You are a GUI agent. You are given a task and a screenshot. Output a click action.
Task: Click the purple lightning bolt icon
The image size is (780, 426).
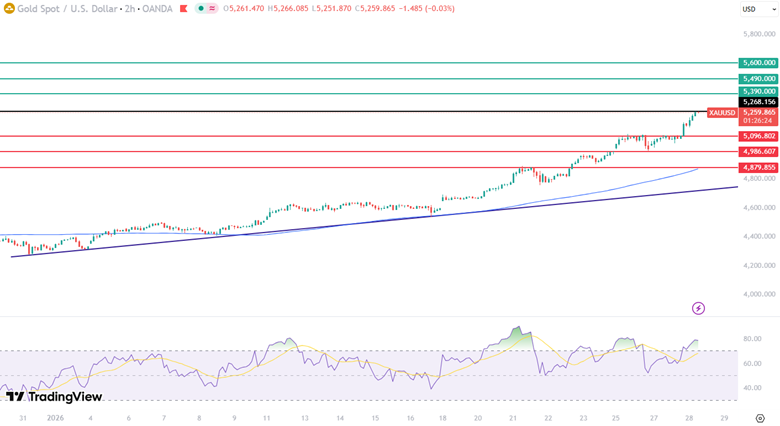pyautogui.click(x=698, y=308)
